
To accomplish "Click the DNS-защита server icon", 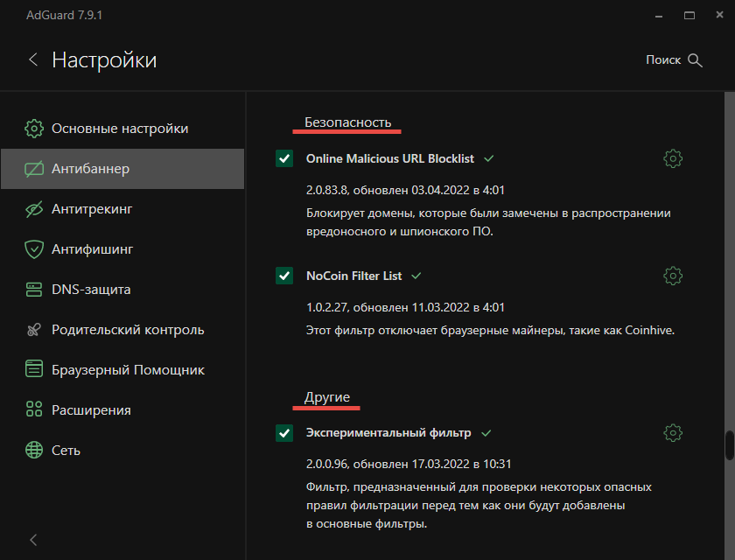I will pyautogui.click(x=34, y=290).
